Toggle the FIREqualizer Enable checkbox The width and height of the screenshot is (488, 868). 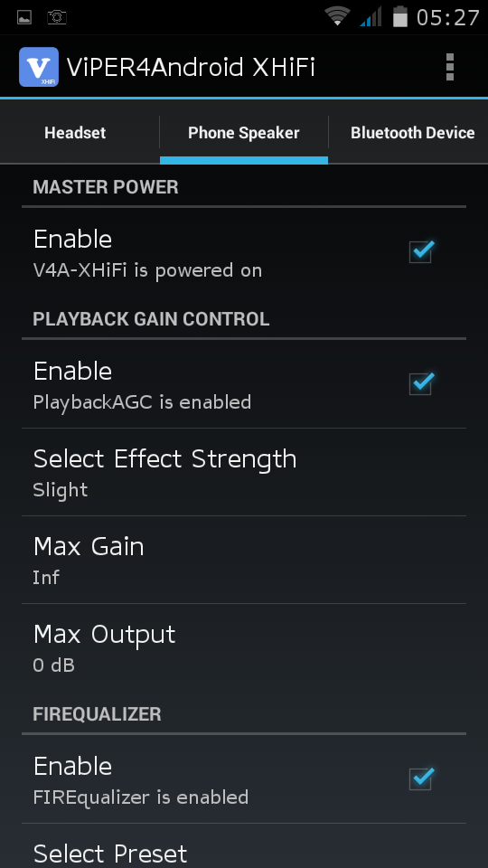pyautogui.click(x=421, y=778)
